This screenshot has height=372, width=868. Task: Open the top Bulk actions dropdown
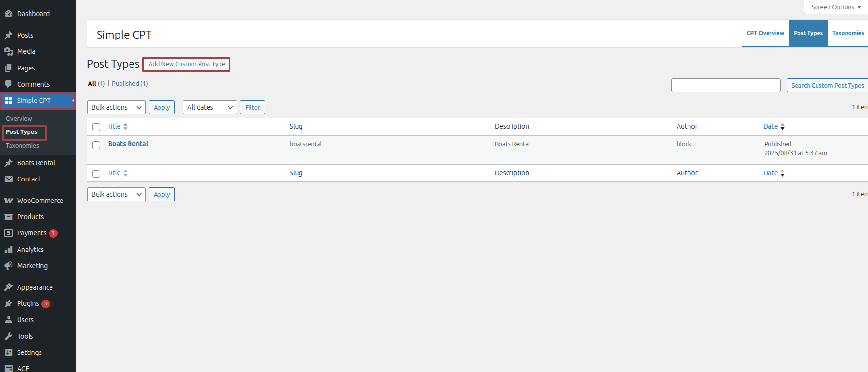pyautogui.click(x=116, y=107)
